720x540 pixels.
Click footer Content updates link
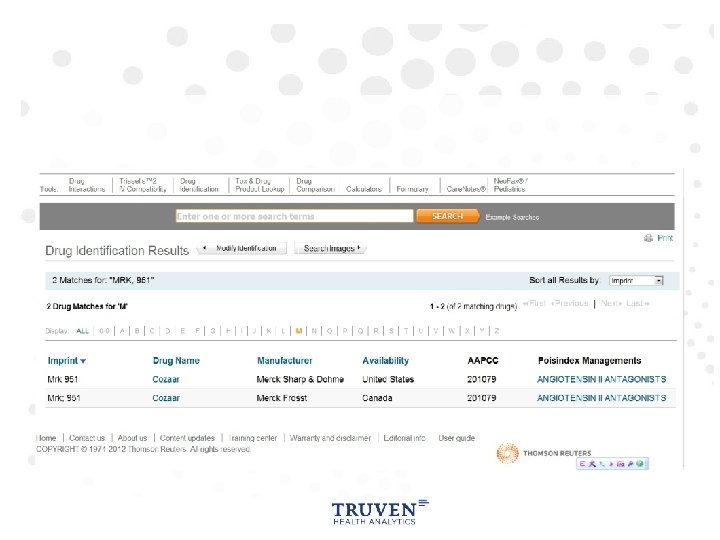(187, 438)
